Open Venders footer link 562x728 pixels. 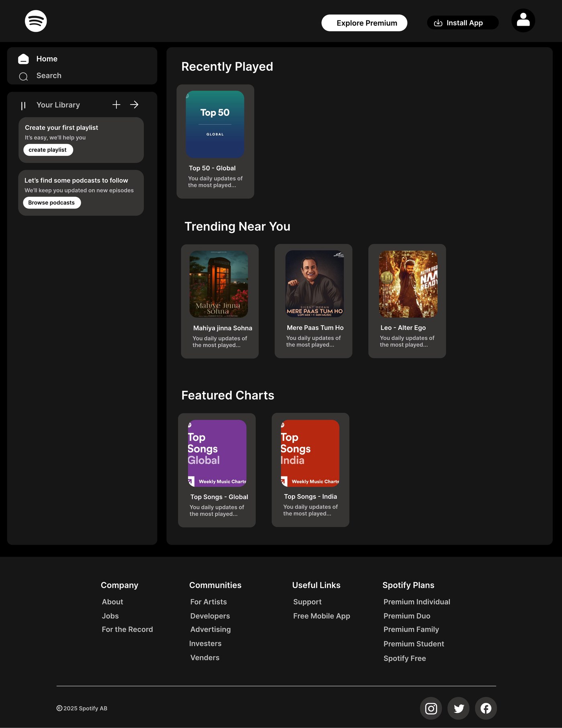tap(205, 657)
